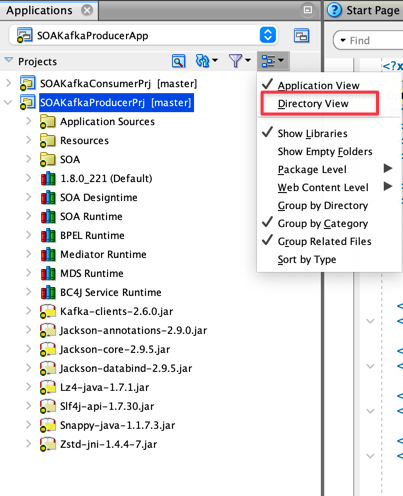Select the Slf4j-api-1.7.30.jar row
403x496 pixels.
click(x=107, y=407)
